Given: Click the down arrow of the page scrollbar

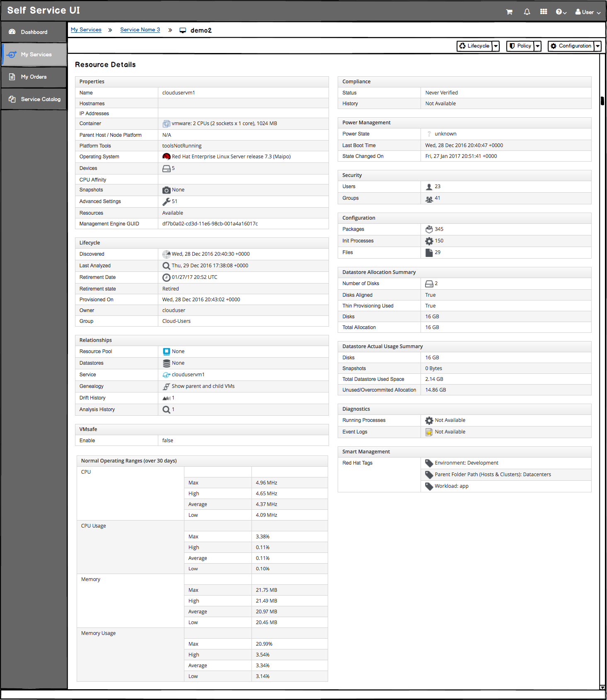Looking at the screenshot, I should 602,687.
